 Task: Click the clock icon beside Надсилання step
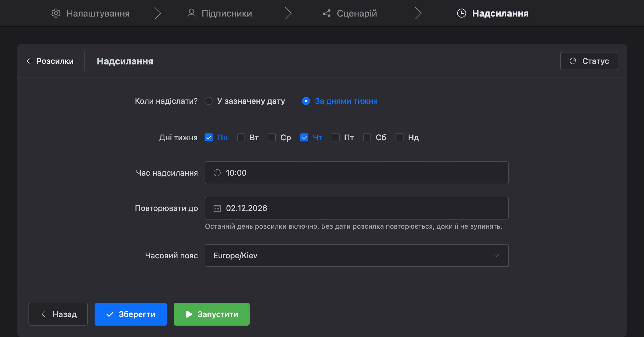click(462, 13)
